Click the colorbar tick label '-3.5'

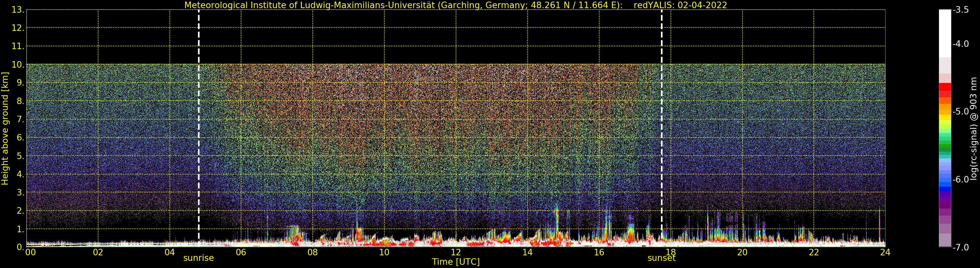[960, 10]
